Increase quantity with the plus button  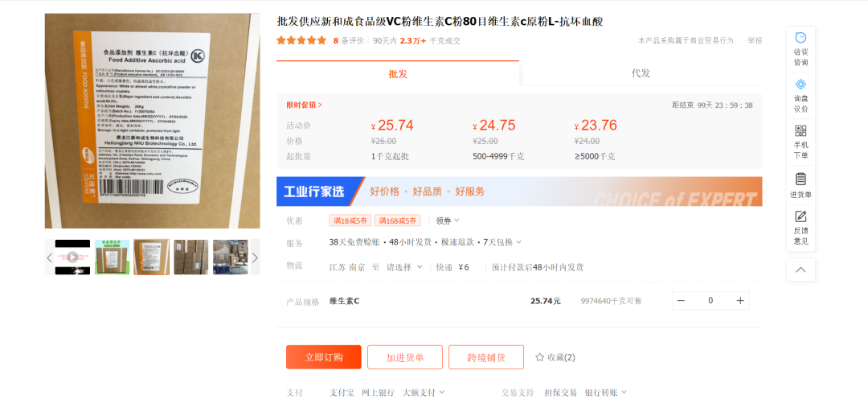[x=740, y=301]
